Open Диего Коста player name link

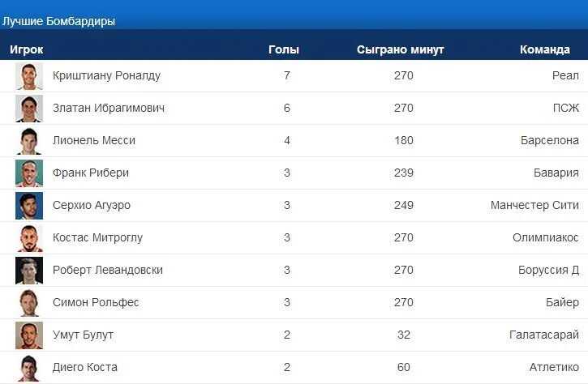(x=85, y=368)
